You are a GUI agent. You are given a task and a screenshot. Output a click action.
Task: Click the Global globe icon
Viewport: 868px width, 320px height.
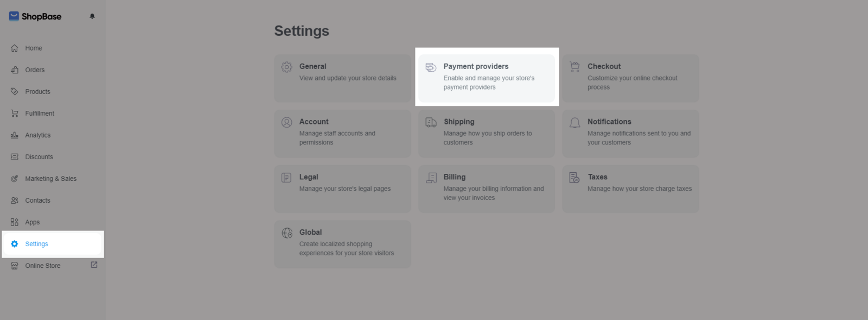pyautogui.click(x=287, y=233)
